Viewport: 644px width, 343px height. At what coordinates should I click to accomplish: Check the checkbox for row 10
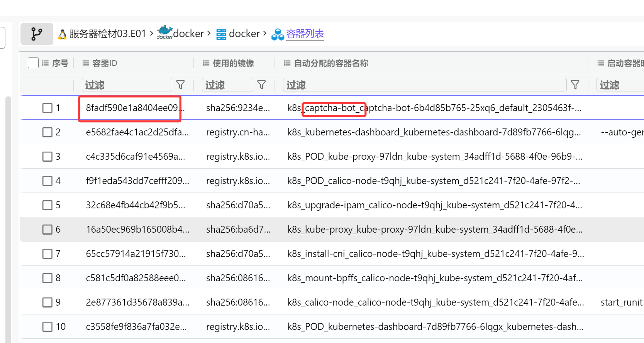pos(47,327)
